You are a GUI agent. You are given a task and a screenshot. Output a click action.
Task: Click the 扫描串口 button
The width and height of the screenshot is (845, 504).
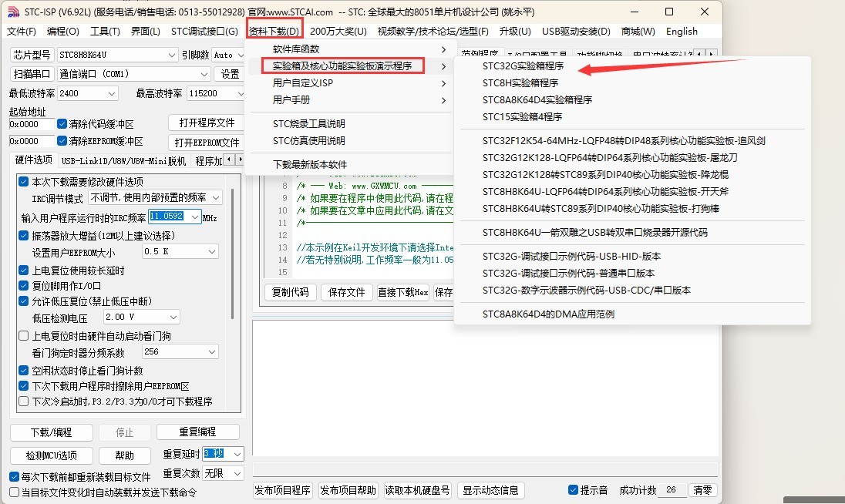[32, 74]
